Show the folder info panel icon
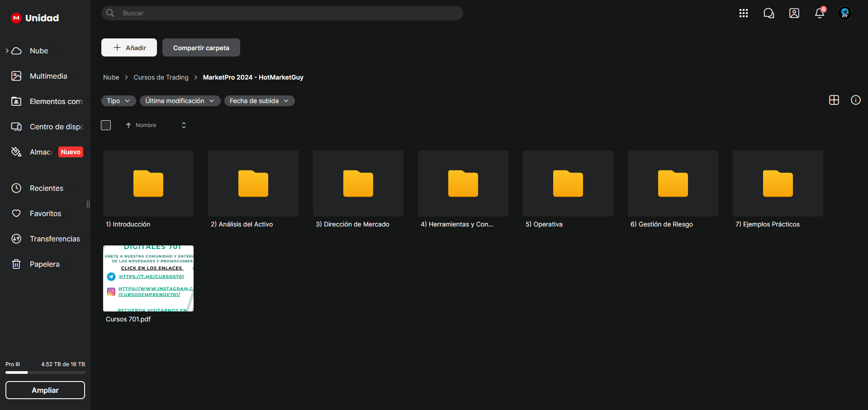This screenshot has width=868, height=410. tap(856, 100)
